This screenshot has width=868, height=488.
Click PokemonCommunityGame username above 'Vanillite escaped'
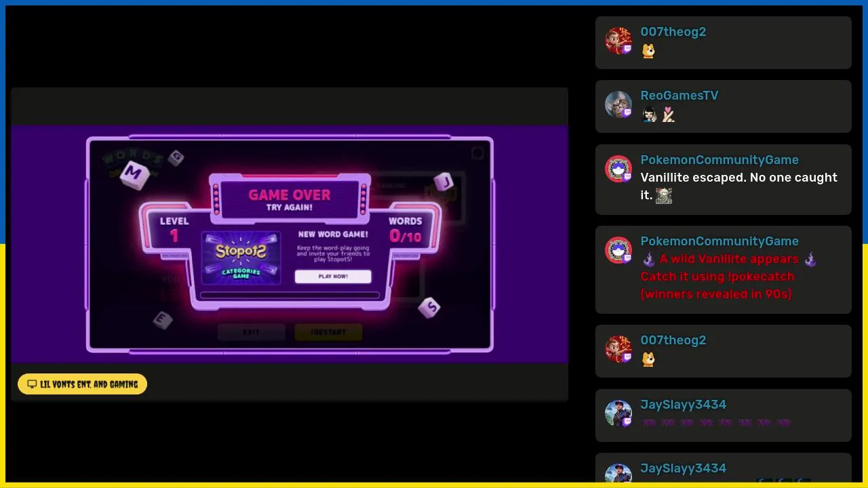(x=719, y=160)
